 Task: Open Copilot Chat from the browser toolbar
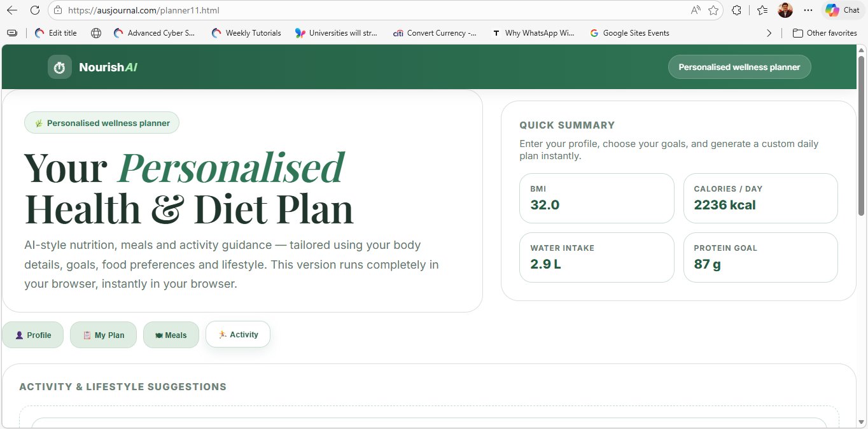click(841, 10)
